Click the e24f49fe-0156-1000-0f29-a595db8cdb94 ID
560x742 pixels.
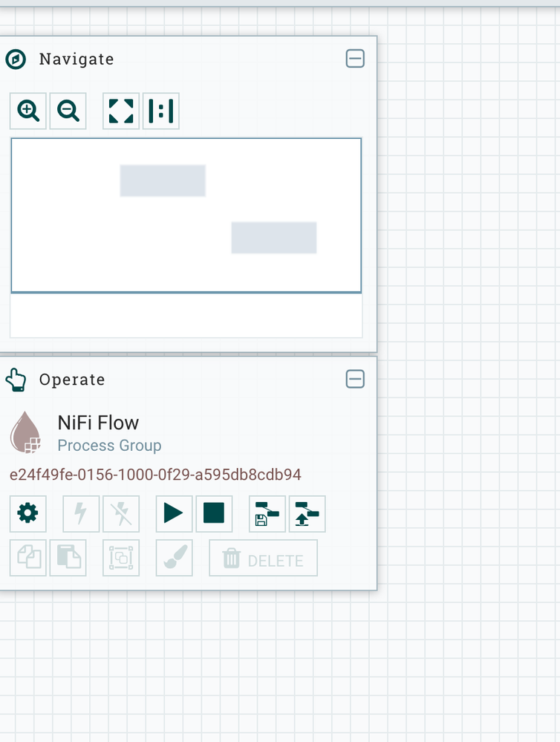(155, 475)
